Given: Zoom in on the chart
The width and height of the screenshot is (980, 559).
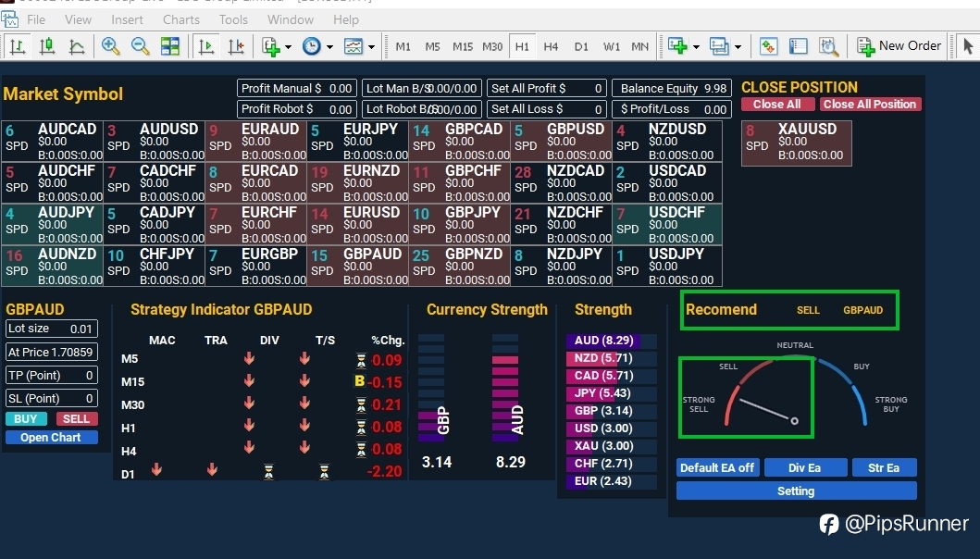Looking at the screenshot, I should [x=111, y=46].
